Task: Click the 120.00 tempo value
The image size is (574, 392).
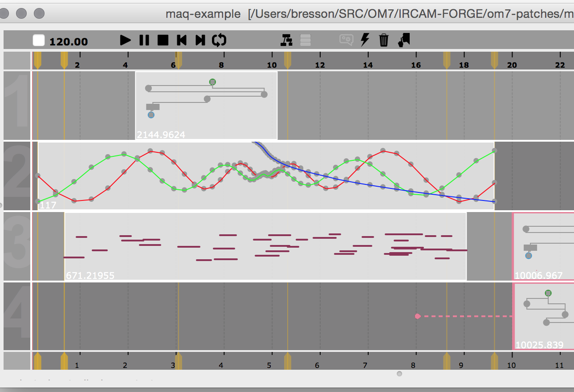Action: click(x=69, y=42)
